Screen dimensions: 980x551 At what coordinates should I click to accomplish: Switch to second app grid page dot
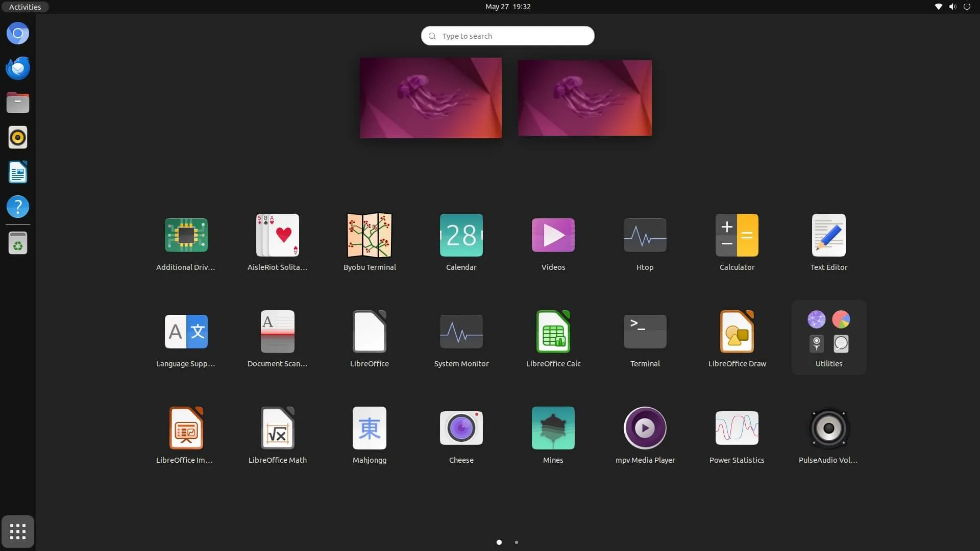pos(517,542)
